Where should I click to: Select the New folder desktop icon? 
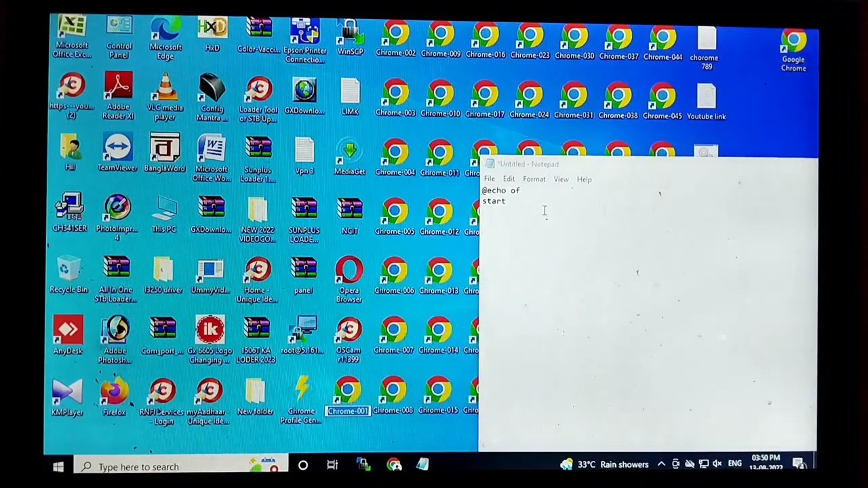tap(256, 397)
